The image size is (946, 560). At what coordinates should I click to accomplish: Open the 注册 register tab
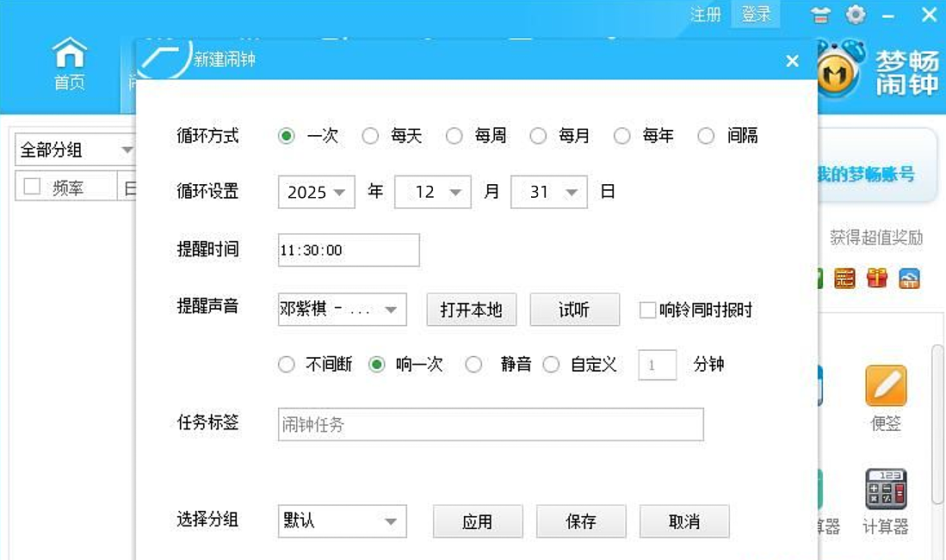point(706,14)
